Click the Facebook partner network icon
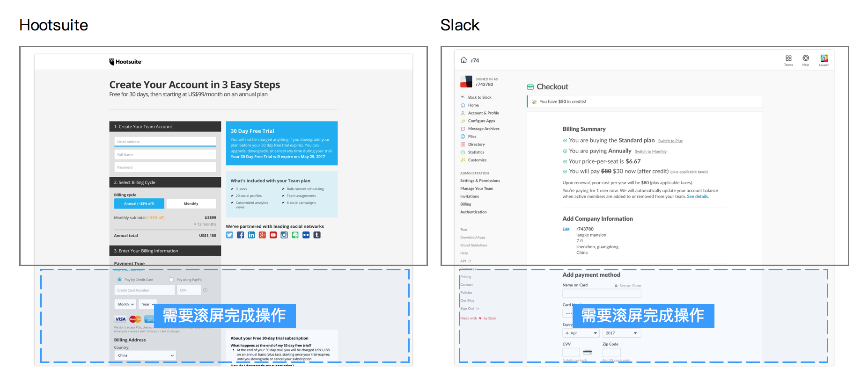The height and width of the screenshot is (390, 868). (240, 235)
